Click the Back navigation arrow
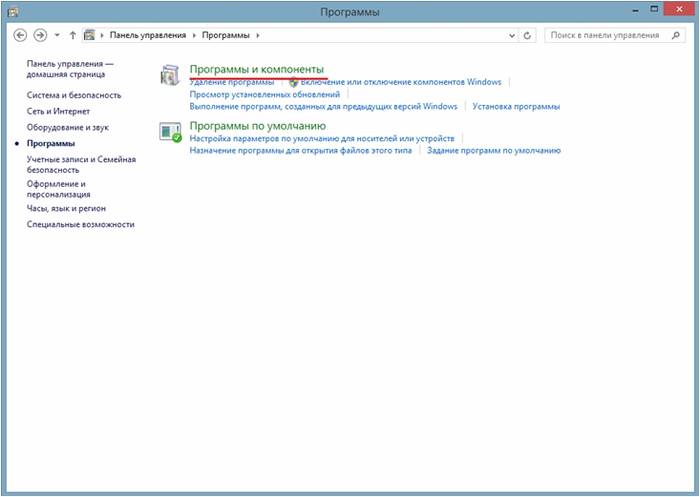 point(20,35)
